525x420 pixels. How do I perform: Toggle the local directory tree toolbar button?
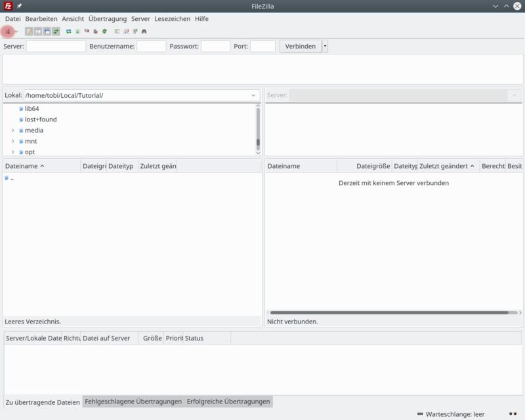(x=38, y=31)
